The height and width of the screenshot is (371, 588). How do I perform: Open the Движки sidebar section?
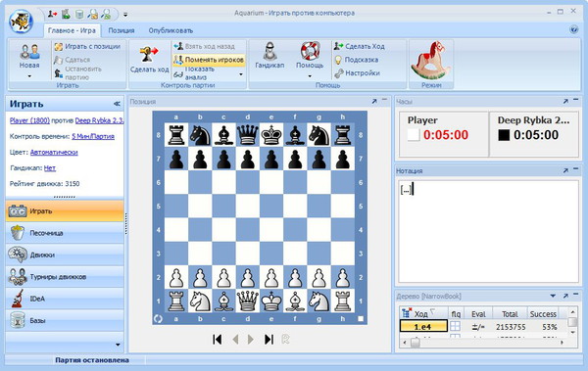pos(65,255)
